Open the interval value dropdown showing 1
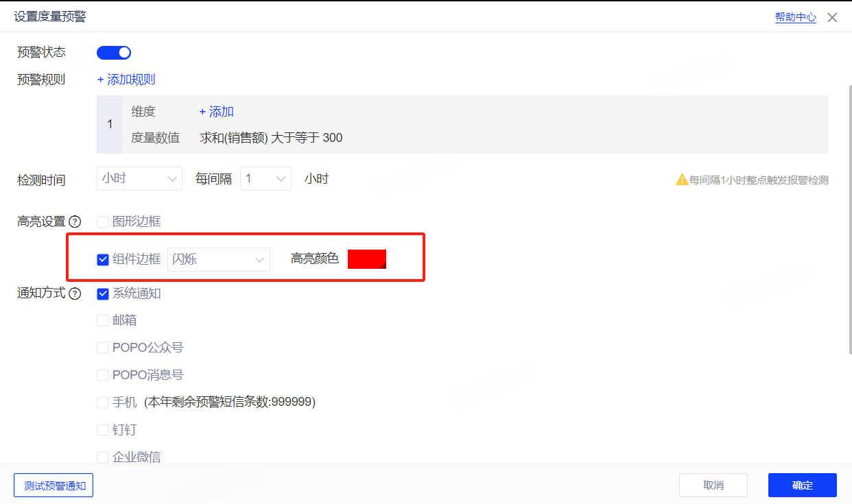Screen dimensions: 852x504 coord(265,179)
